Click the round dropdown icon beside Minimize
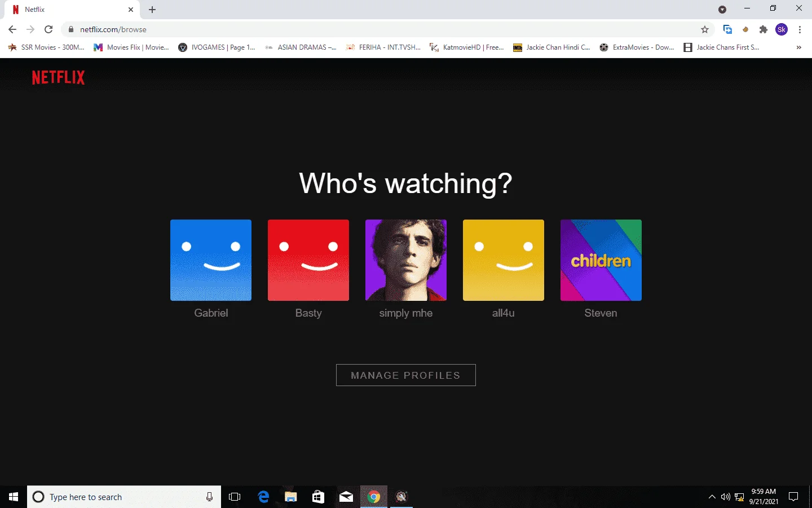Screen dimensions: 812x508 coord(722,9)
